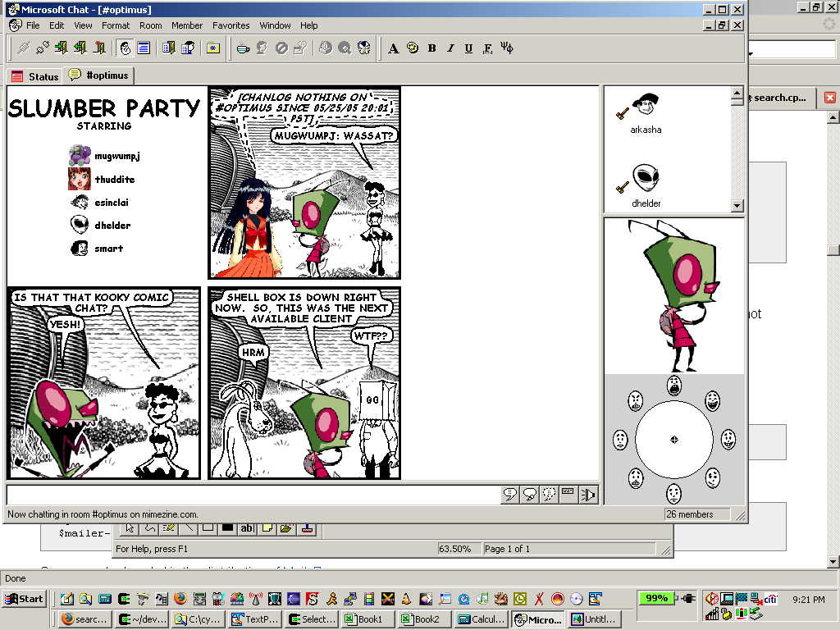Click the Windows Start button
Screen dimensions: 840x630
[x=25, y=599]
